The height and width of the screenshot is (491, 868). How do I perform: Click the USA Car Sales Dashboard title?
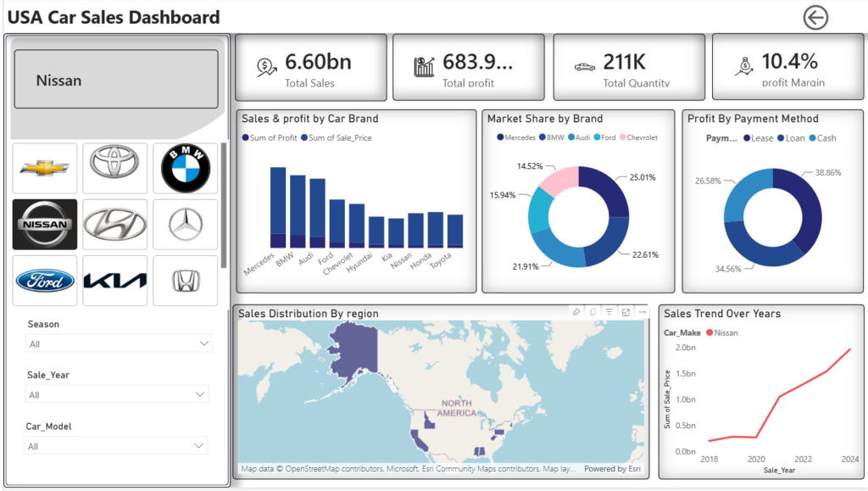[x=114, y=17]
